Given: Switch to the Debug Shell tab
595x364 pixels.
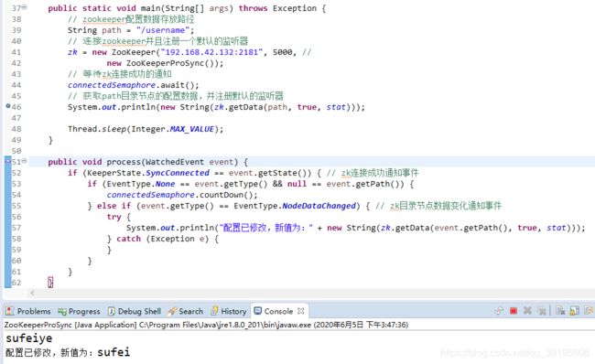Looking at the screenshot, I should (135, 311).
